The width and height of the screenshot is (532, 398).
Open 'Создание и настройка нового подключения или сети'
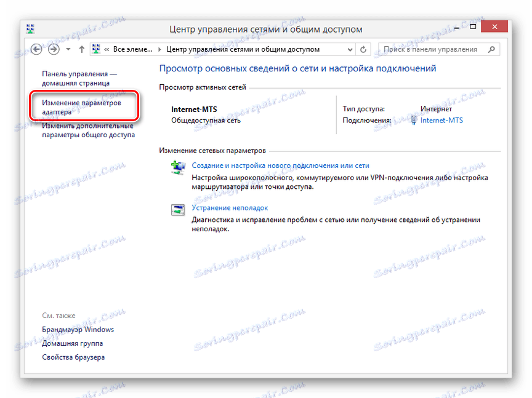(x=280, y=165)
